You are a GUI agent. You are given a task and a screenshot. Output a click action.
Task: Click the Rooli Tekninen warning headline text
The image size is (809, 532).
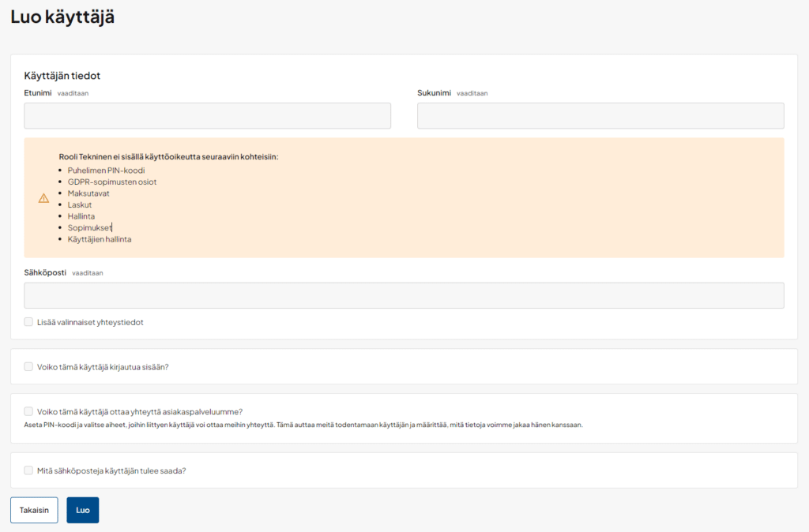(168, 156)
